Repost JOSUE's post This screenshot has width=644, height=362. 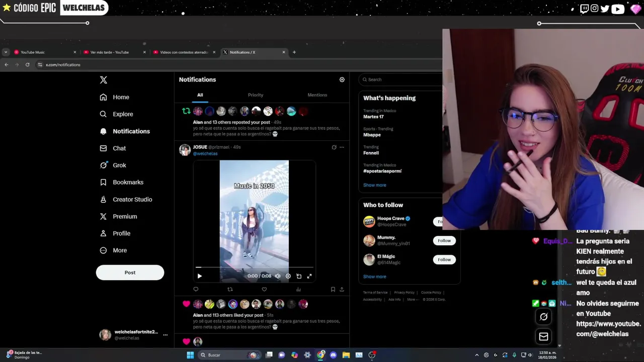click(x=230, y=289)
